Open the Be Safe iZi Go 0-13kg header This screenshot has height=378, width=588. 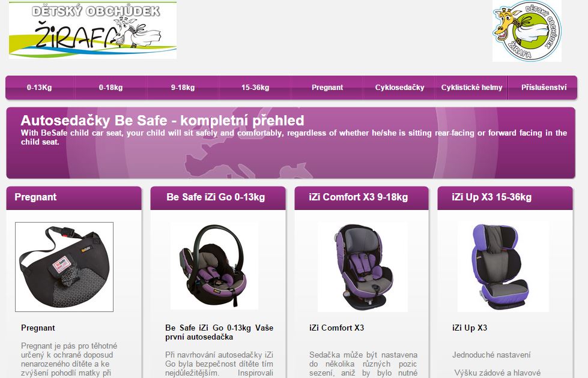pyautogui.click(x=218, y=198)
